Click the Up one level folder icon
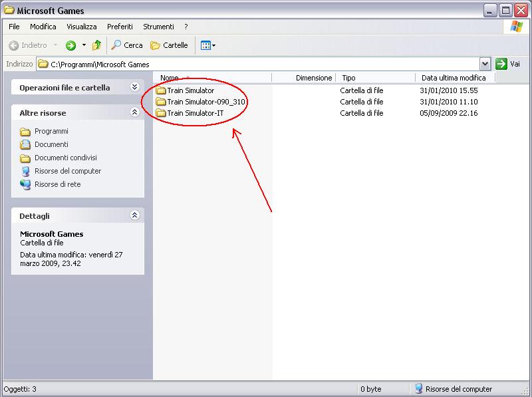This screenshot has width=532, height=397. coord(96,45)
